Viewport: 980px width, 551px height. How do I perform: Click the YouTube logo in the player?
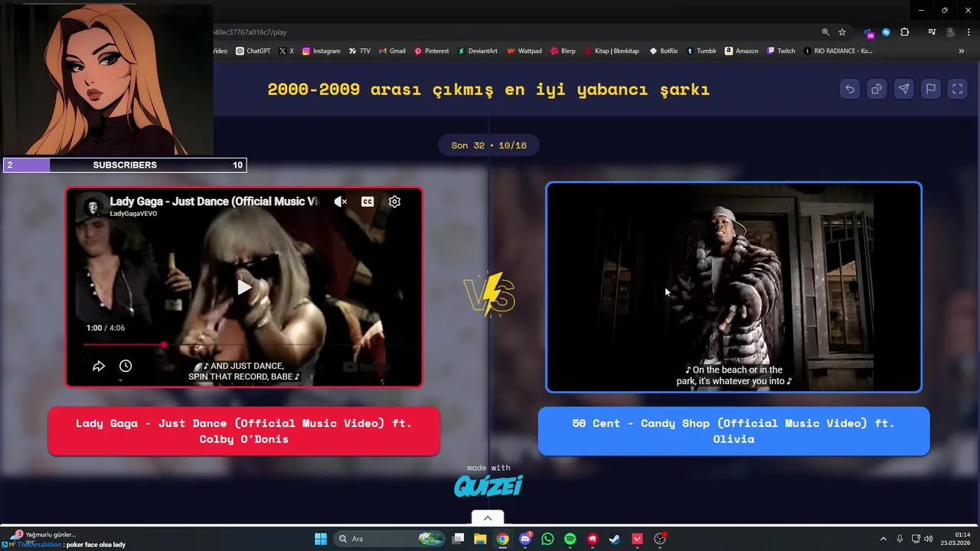367,367
